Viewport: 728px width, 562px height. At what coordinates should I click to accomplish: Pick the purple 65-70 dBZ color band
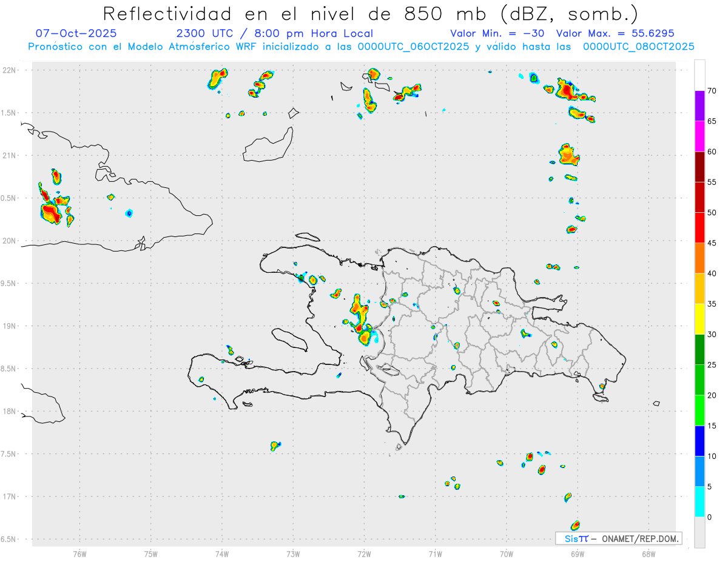click(699, 105)
